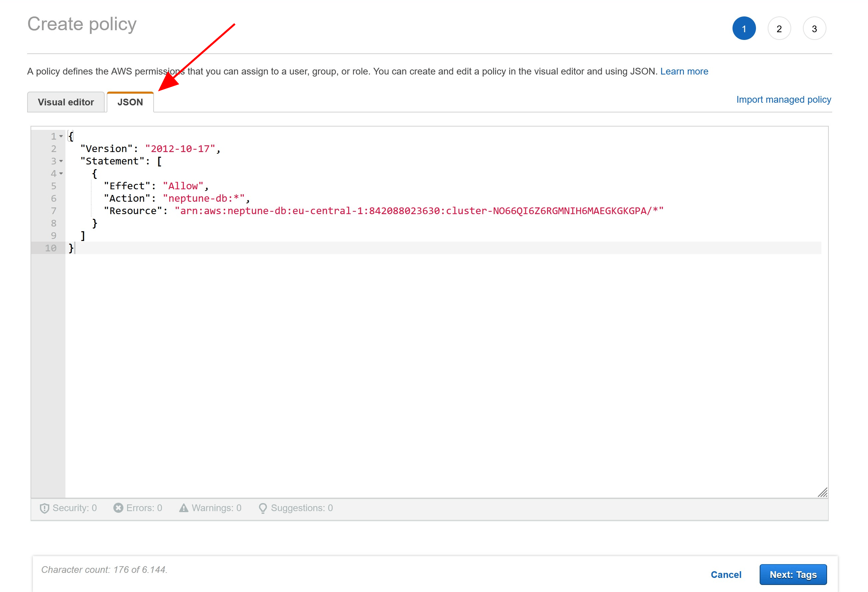Go to step 2 circle
This screenshot has height=592, width=868.
pyautogui.click(x=779, y=29)
